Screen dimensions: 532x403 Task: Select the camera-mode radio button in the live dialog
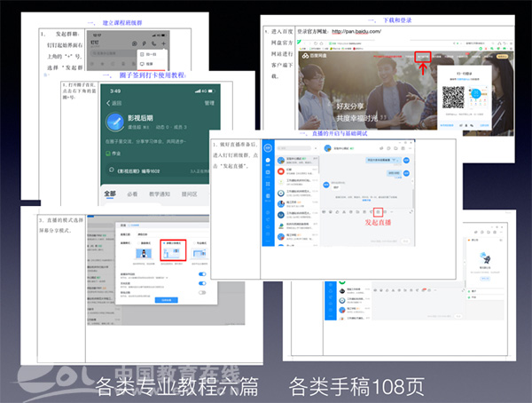point(138,243)
